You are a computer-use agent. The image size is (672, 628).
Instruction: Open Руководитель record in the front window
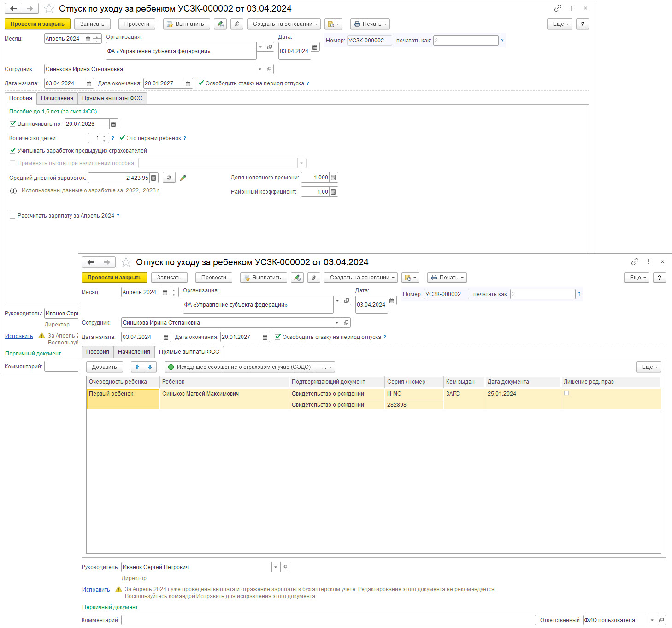[x=285, y=567]
